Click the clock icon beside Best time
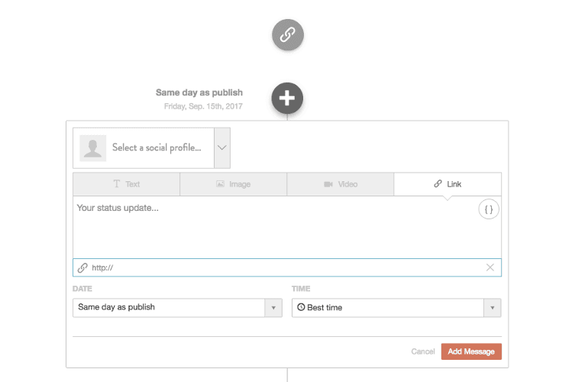This screenshot has height=382, width=588. [x=301, y=307]
